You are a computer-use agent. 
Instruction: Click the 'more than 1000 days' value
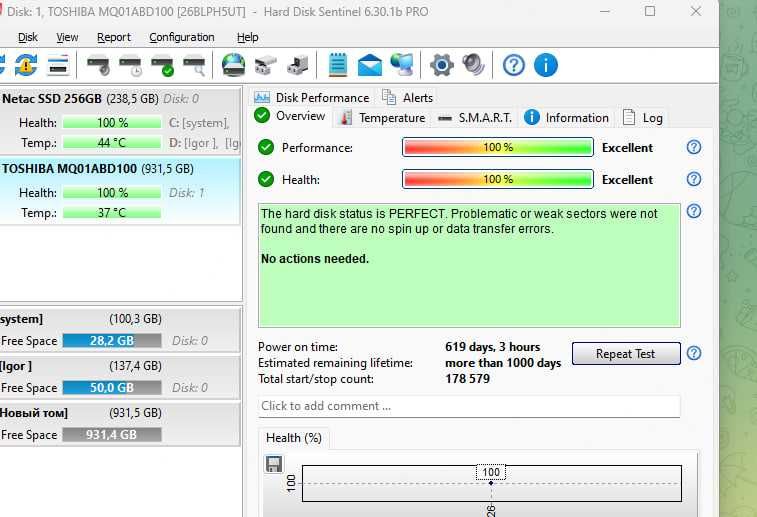[x=503, y=363]
